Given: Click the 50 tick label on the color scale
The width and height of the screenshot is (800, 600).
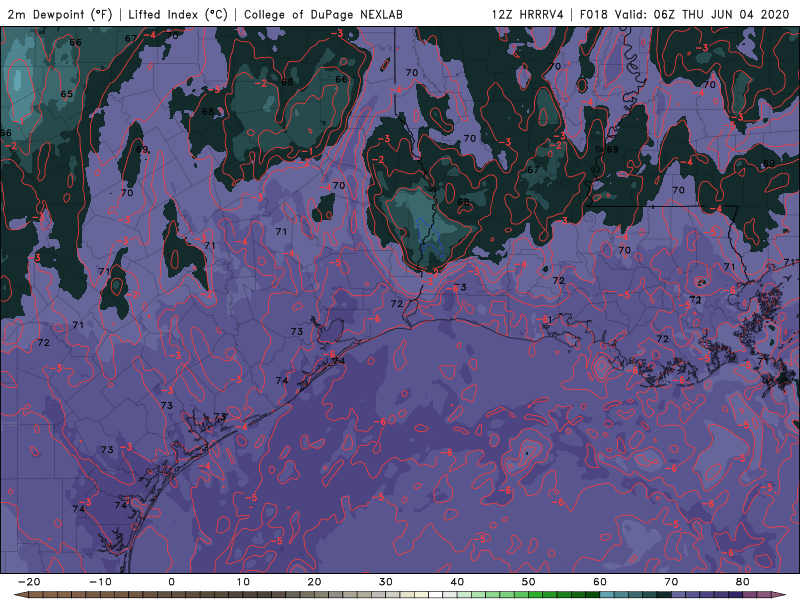Looking at the screenshot, I should (529, 582).
